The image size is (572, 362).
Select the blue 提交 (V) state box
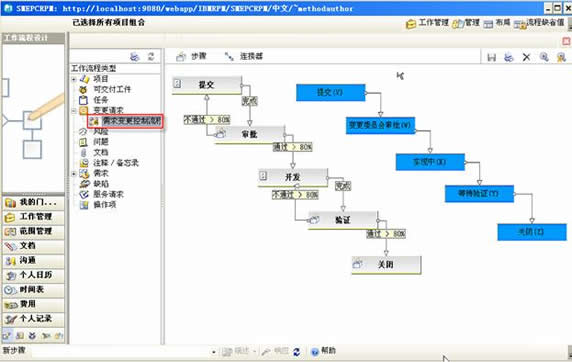331,92
